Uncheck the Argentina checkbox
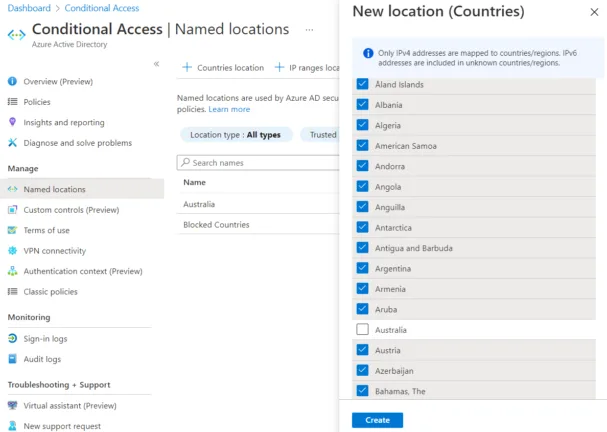Screen dimensions: 607x432 pyautogui.click(x=362, y=268)
